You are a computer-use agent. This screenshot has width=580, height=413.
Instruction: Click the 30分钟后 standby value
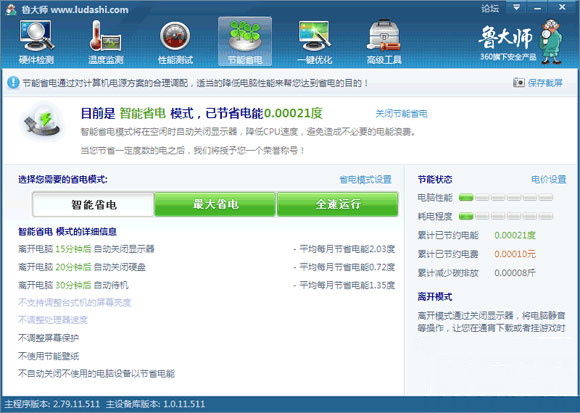click(x=73, y=285)
